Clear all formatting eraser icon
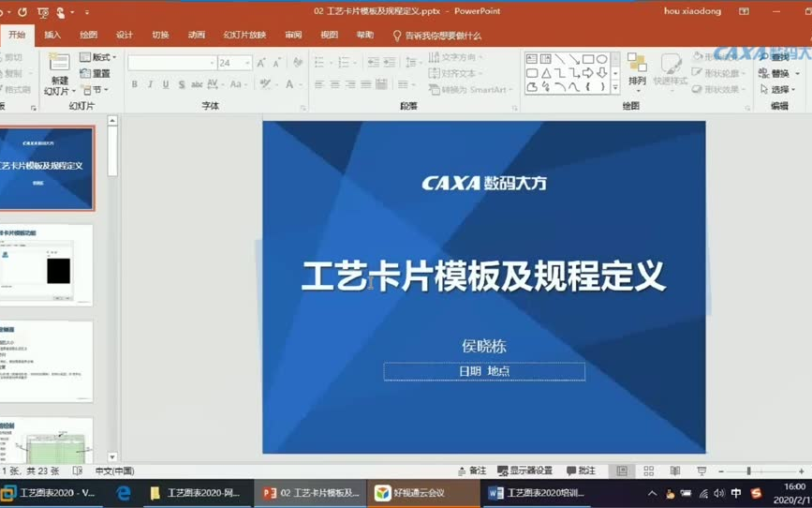This screenshot has height=508, width=812. point(298,63)
